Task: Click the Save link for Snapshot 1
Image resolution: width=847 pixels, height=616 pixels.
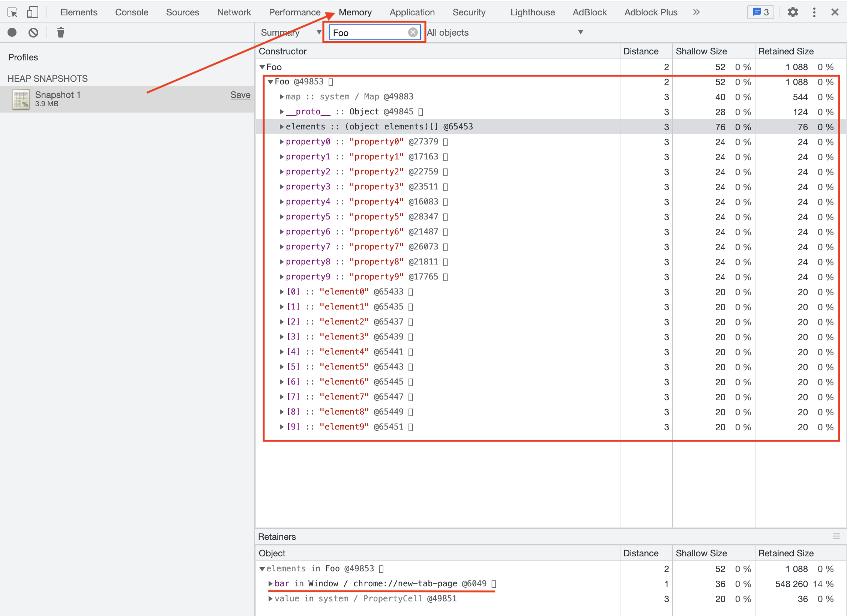Action: [240, 95]
